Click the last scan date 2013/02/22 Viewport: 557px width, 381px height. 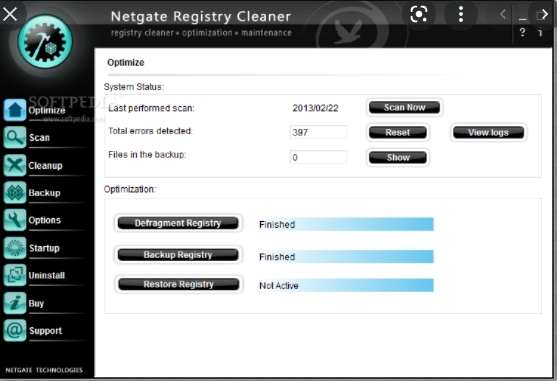point(315,108)
